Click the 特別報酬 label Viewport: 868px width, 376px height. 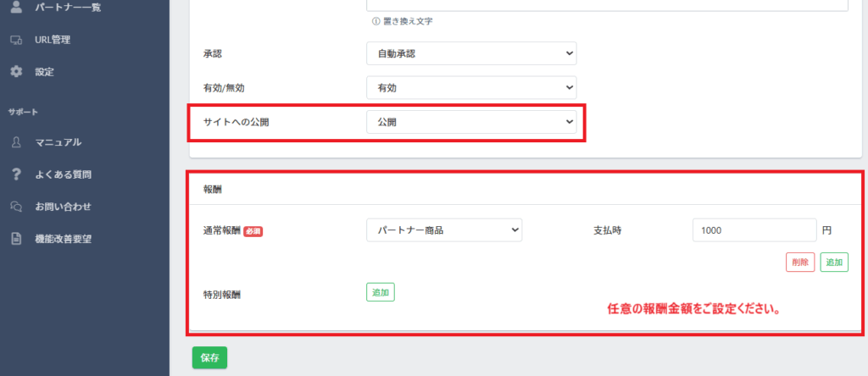pyautogui.click(x=221, y=294)
